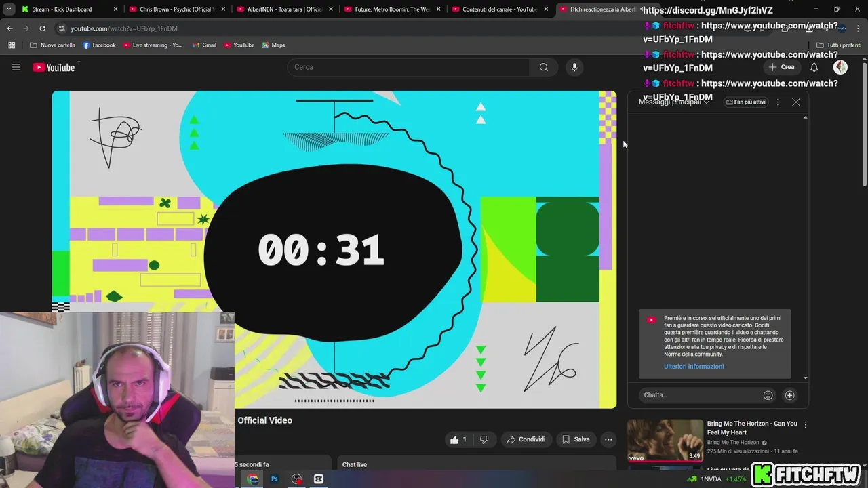Open the Chrome apps grid in bookmarks bar
The width and height of the screenshot is (868, 488).
point(12,45)
